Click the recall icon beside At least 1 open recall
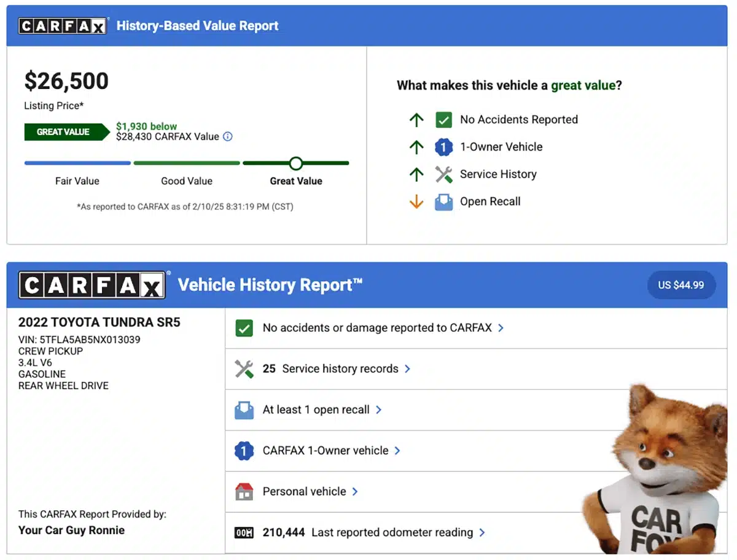Viewport: 737px width, 560px height. [x=244, y=410]
